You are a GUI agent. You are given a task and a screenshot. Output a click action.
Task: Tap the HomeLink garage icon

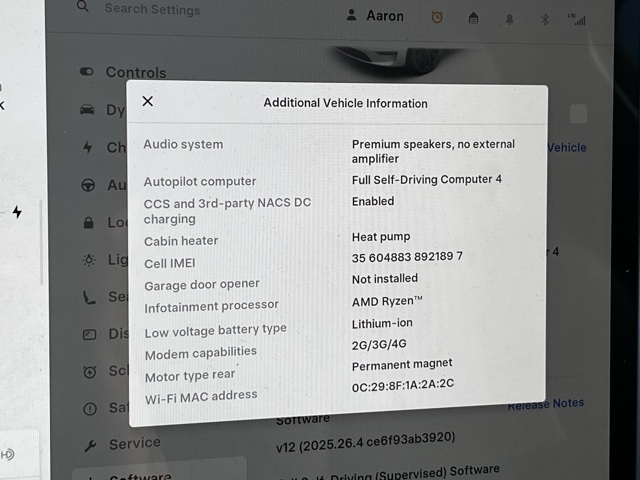pos(473,18)
